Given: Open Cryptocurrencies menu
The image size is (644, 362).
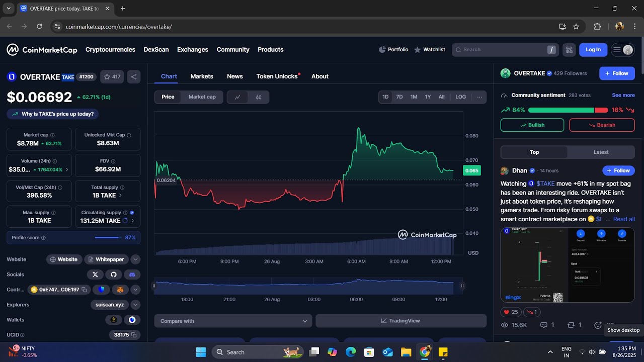Looking at the screenshot, I should [110, 50].
